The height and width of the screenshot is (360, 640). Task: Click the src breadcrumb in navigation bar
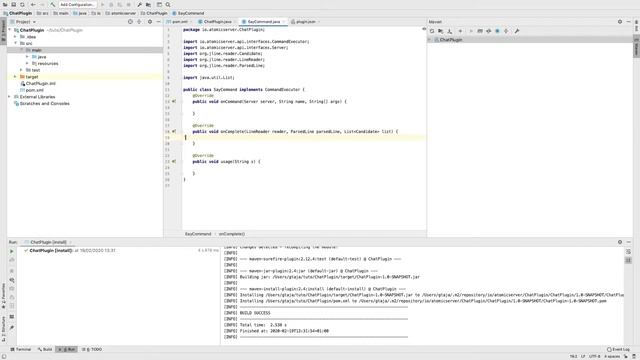click(42, 13)
